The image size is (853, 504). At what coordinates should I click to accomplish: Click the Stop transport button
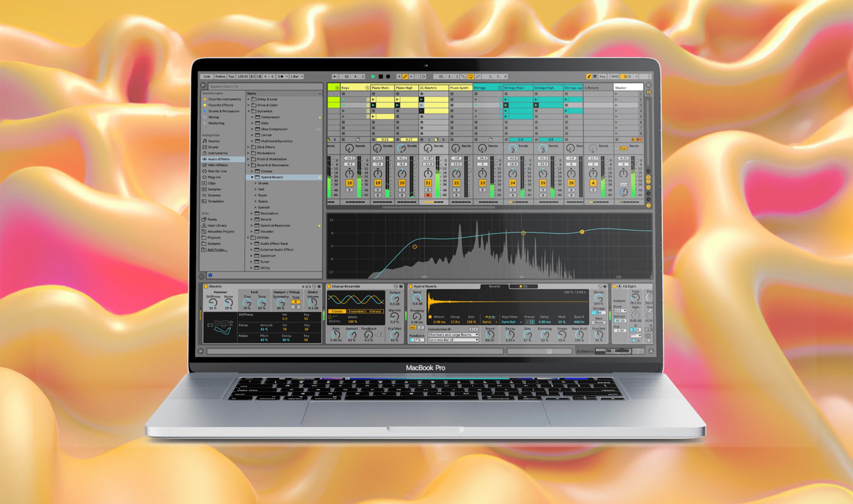click(381, 76)
